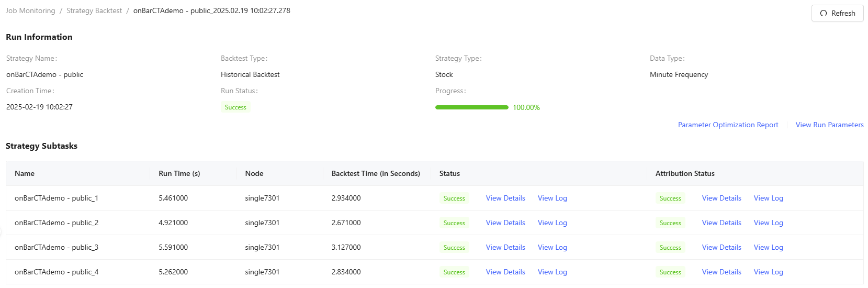
Task: View Log for public_1 status
Action: click(x=552, y=198)
